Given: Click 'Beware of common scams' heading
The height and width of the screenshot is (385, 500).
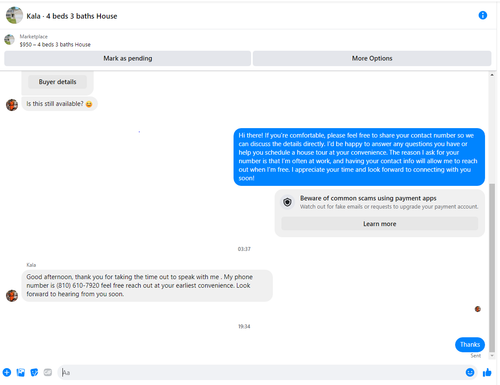Looking at the screenshot, I should [368, 198].
